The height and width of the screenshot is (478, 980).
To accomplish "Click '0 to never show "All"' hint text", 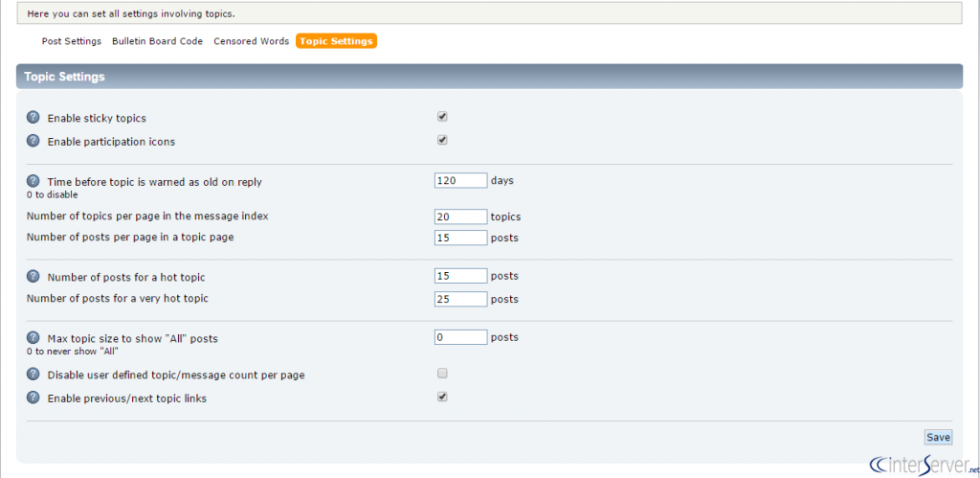I will [x=73, y=351].
